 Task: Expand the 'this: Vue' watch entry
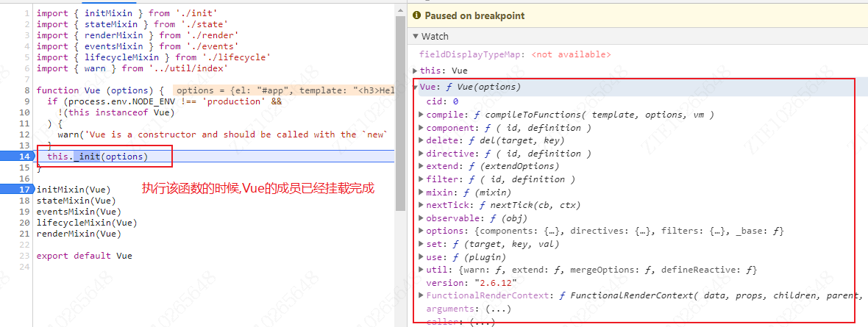[x=416, y=71]
